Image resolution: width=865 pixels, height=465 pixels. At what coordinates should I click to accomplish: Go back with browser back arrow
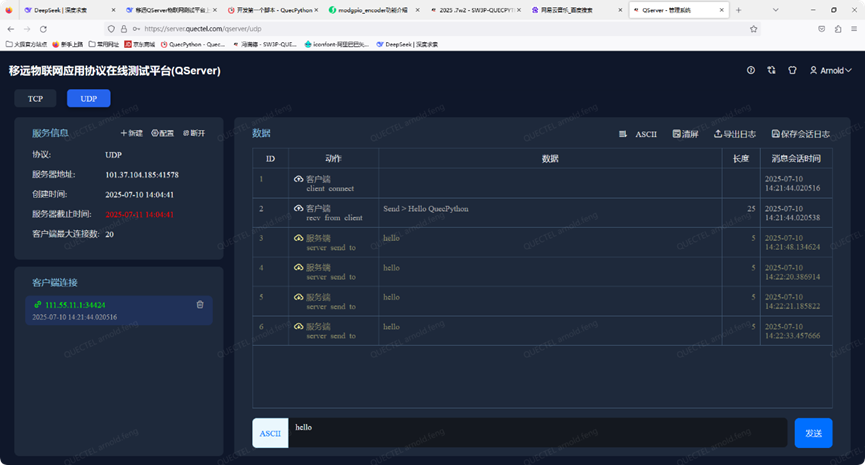click(x=11, y=29)
